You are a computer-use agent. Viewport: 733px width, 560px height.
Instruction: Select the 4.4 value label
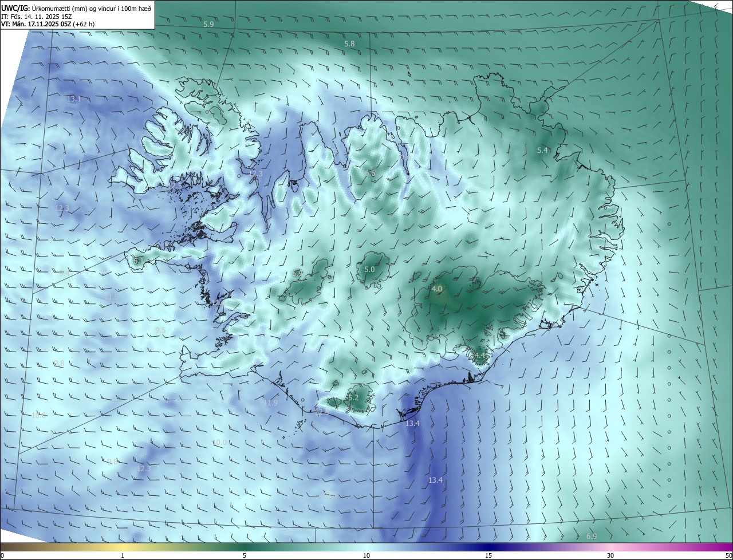tap(479, 355)
